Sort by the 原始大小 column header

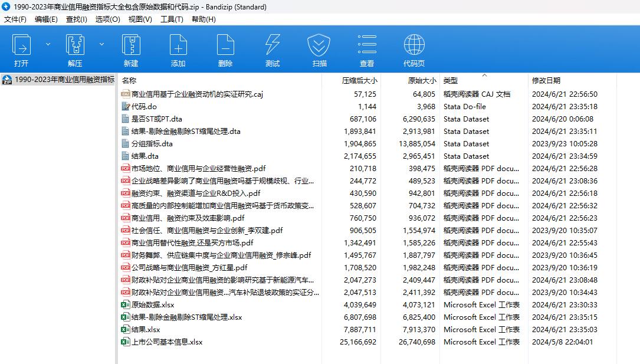point(422,81)
